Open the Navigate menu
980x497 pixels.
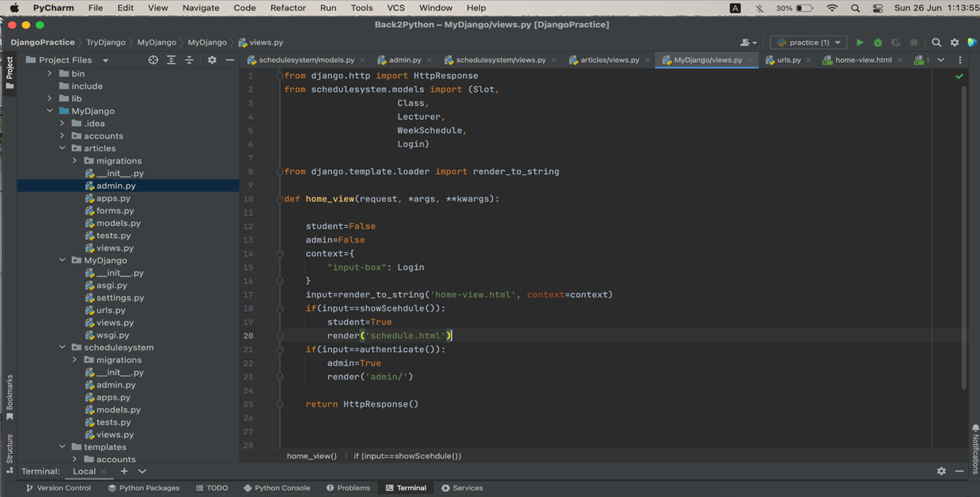(201, 8)
